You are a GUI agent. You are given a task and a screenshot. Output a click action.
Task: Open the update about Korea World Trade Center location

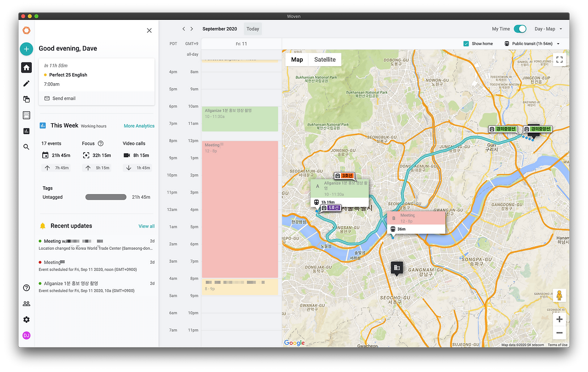[x=96, y=245]
